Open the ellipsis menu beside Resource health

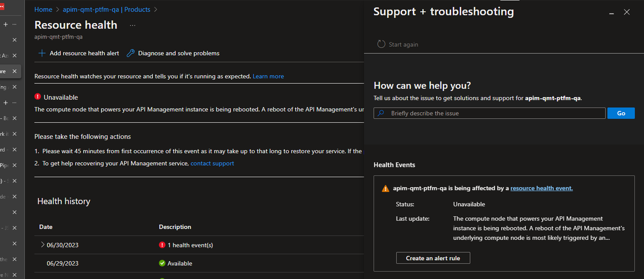pos(133,25)
